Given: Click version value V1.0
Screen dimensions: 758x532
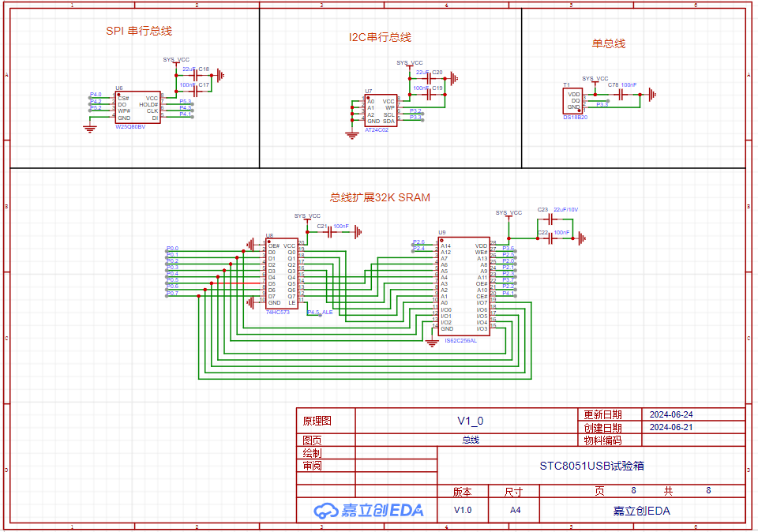Looking at the screenshot, I should click(x=463, y=510).
